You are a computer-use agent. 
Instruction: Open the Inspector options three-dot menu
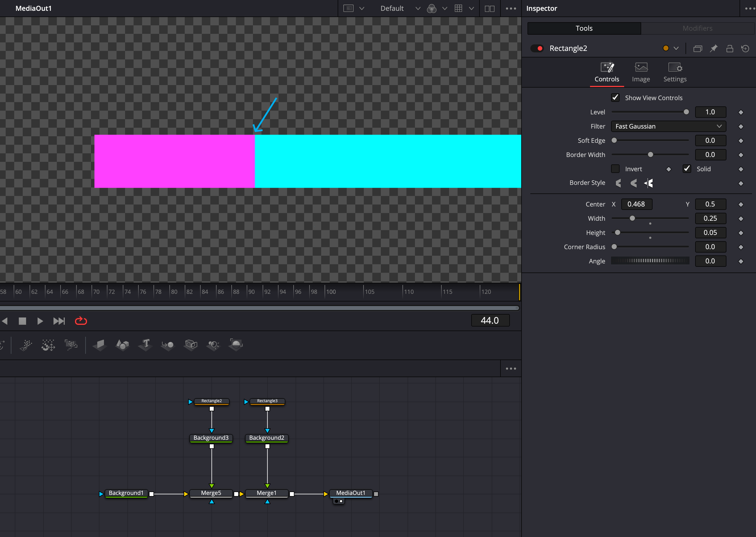[749, 9]
